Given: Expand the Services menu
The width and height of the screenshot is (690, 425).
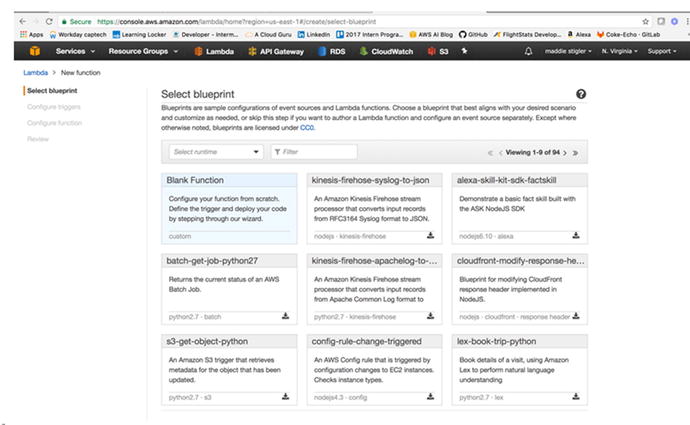Looking at the screenshot, I should (x=74, y=50).
